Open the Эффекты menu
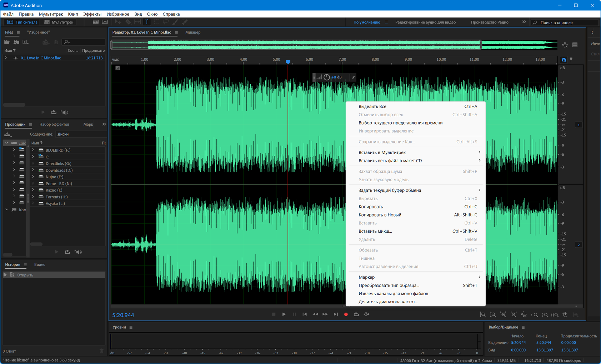The image size is (601, 364). pyautogui.click(x=92, y=14)
